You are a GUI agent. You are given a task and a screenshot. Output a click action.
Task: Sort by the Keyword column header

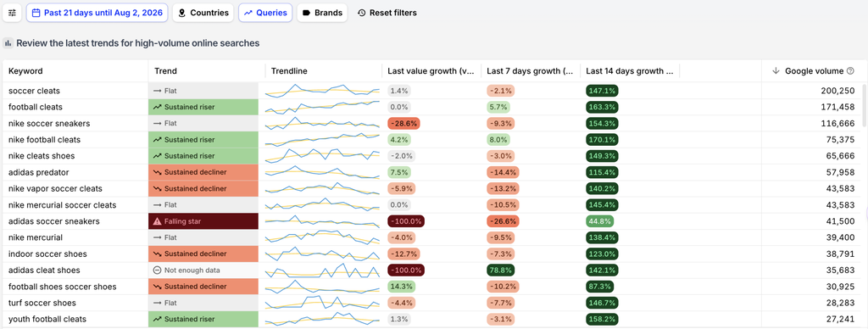(x=25, y=71)
